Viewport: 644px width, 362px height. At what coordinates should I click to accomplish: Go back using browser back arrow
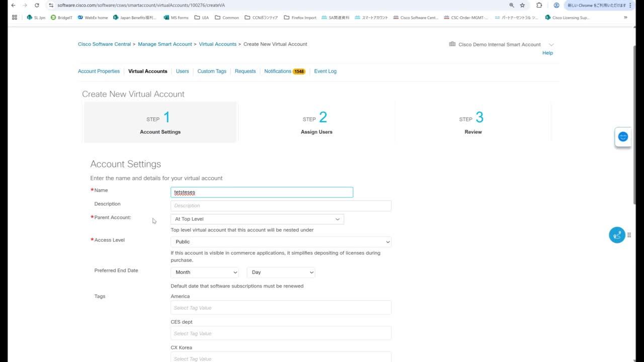(x=13, y=5)
